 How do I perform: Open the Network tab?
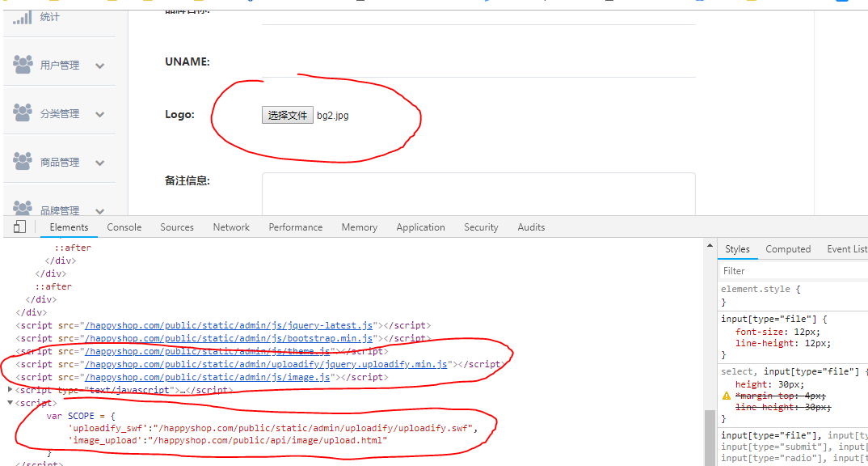(231, 227)
